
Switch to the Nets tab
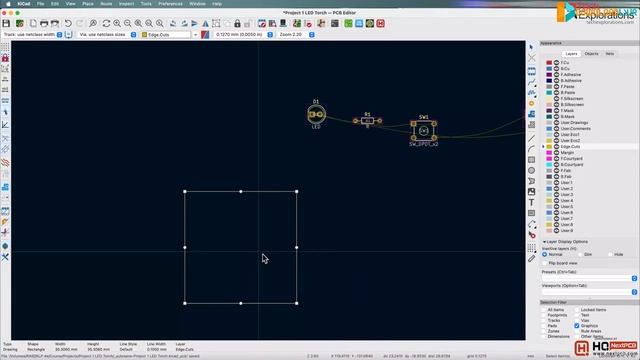[609, 54]
